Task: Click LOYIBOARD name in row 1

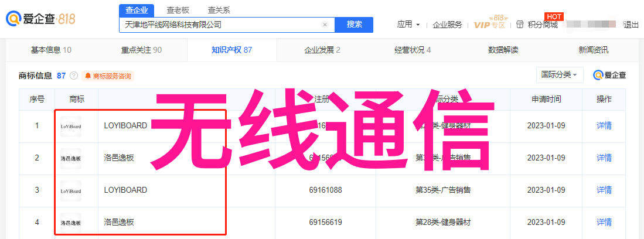Action: click(x=125, y=126)
